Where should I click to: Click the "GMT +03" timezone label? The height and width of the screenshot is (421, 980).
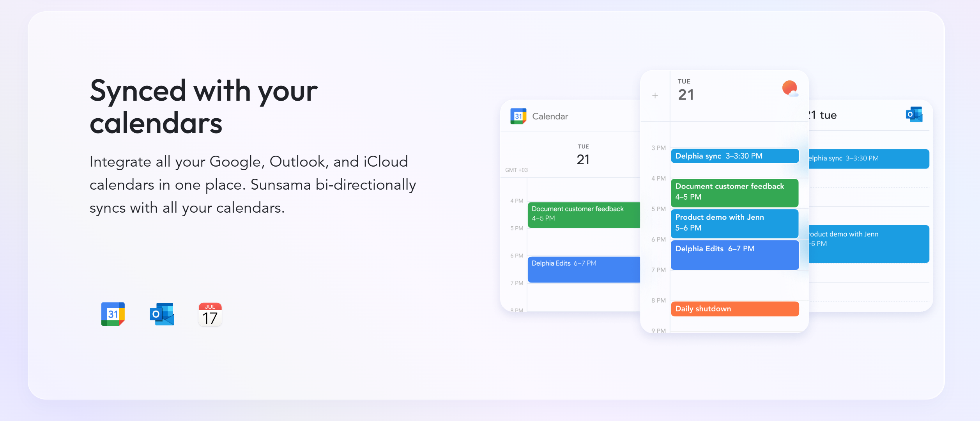(x=517, y=170)
